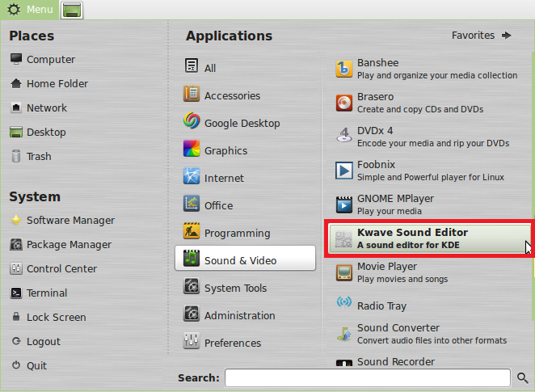Click the Logout icon
Image resolution: width=535 pixels, height=392 pixels.
pyautogui.click(x=16, y=341)
